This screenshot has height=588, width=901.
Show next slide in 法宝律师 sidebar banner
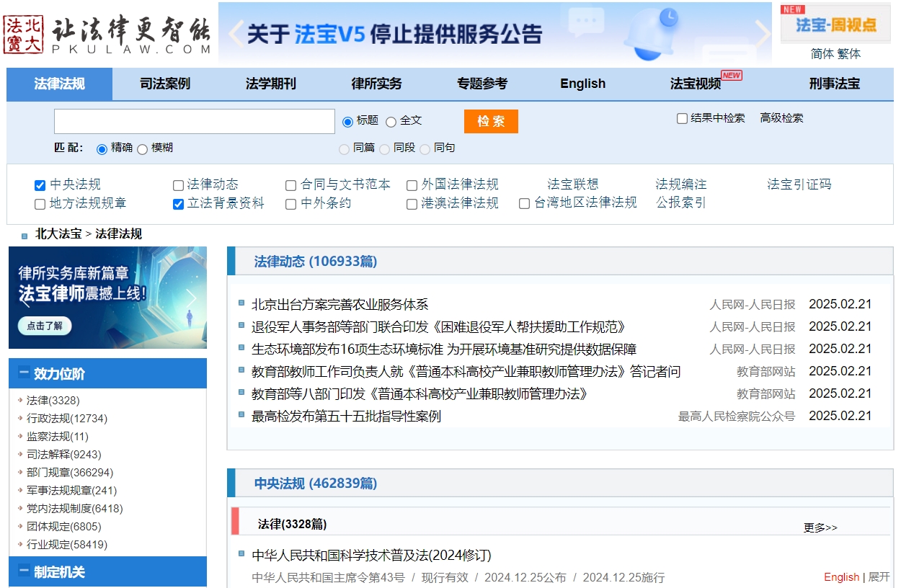coord(191,298)
